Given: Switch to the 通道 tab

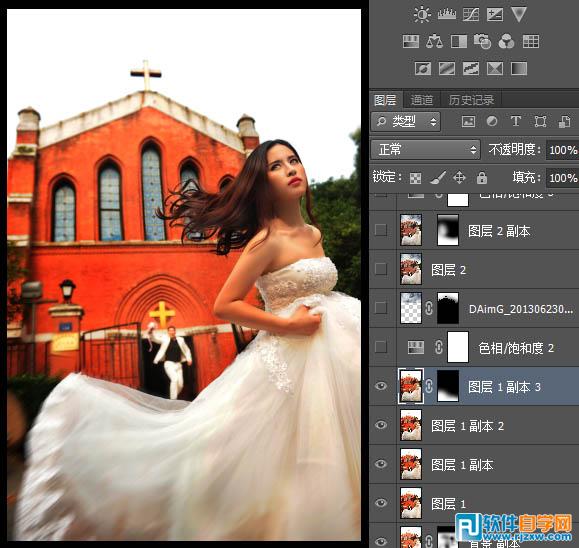Looking at the screenshot, I should pos(421,100).
